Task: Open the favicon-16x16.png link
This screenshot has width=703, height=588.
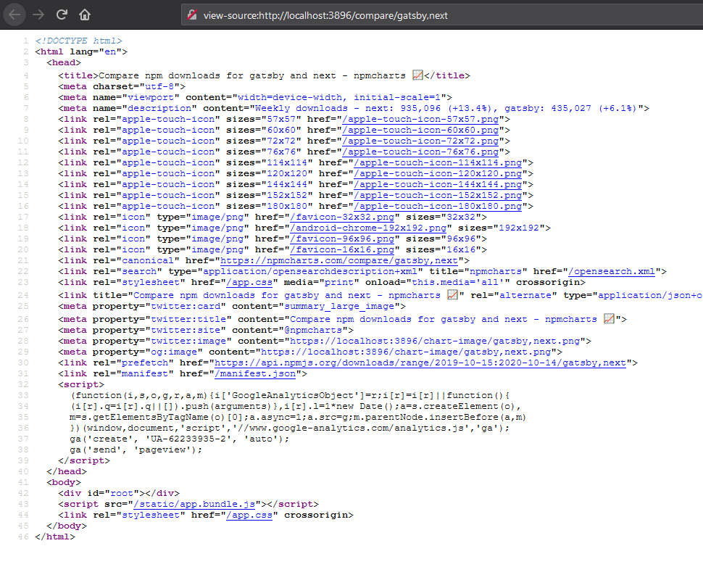Action: 343,250
